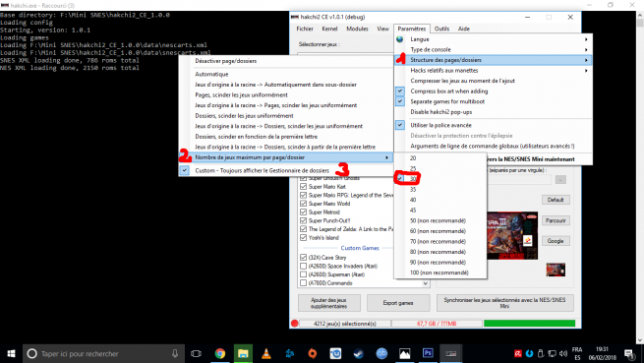Click the globe icon beside Langue
This screenshot has width=644, height=363.
(x=399, y=39)
